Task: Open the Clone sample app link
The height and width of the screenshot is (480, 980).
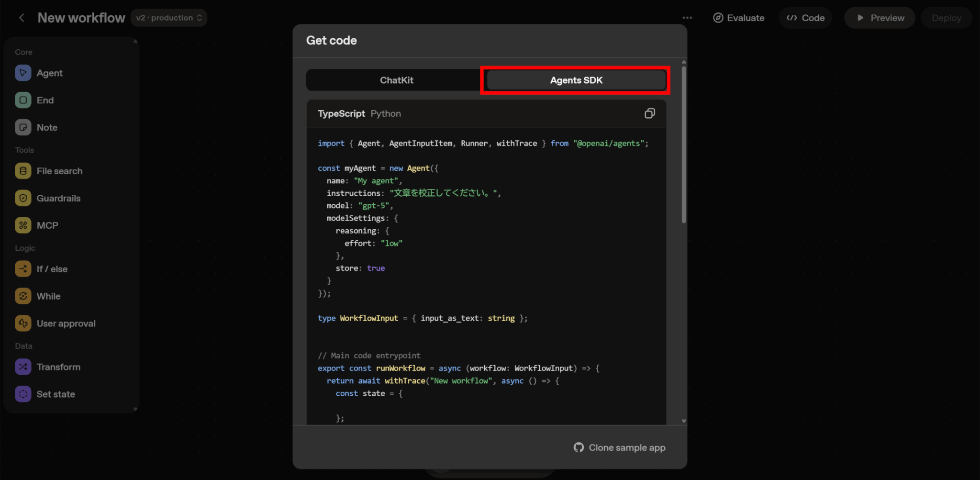Action: (620, 447)
